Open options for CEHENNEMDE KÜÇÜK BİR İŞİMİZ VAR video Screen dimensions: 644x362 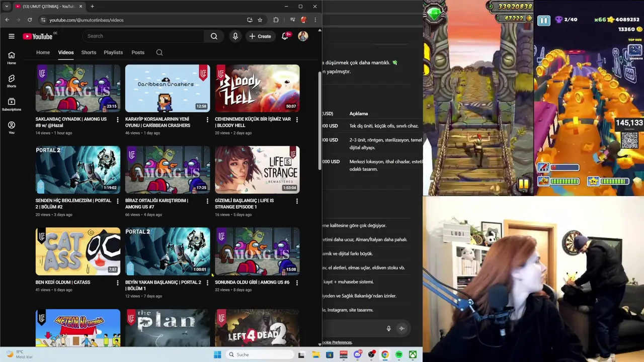[296, 120]
